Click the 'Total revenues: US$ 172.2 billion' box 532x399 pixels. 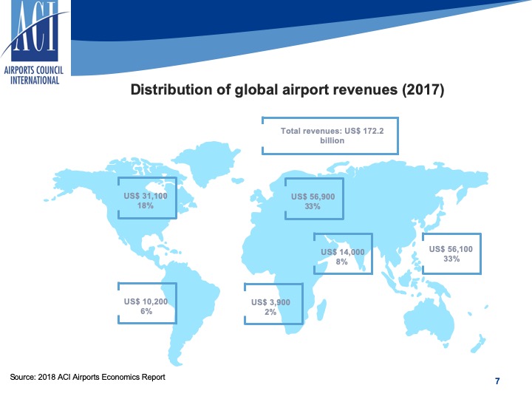(330, 136)
